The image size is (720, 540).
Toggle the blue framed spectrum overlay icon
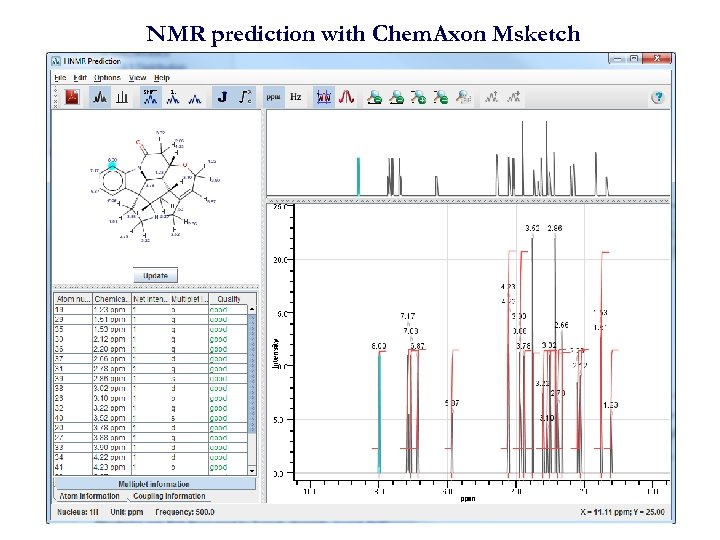coord(324,97)
